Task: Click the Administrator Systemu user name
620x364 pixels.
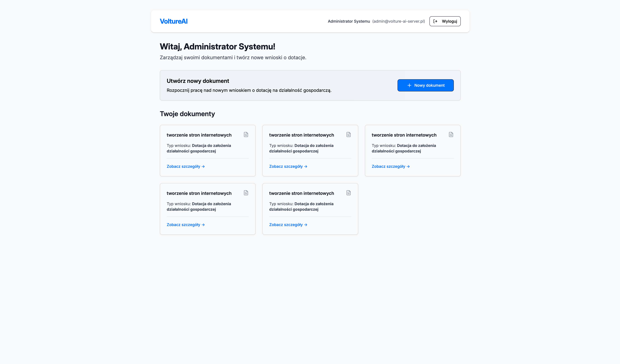Action: point(349,21)
